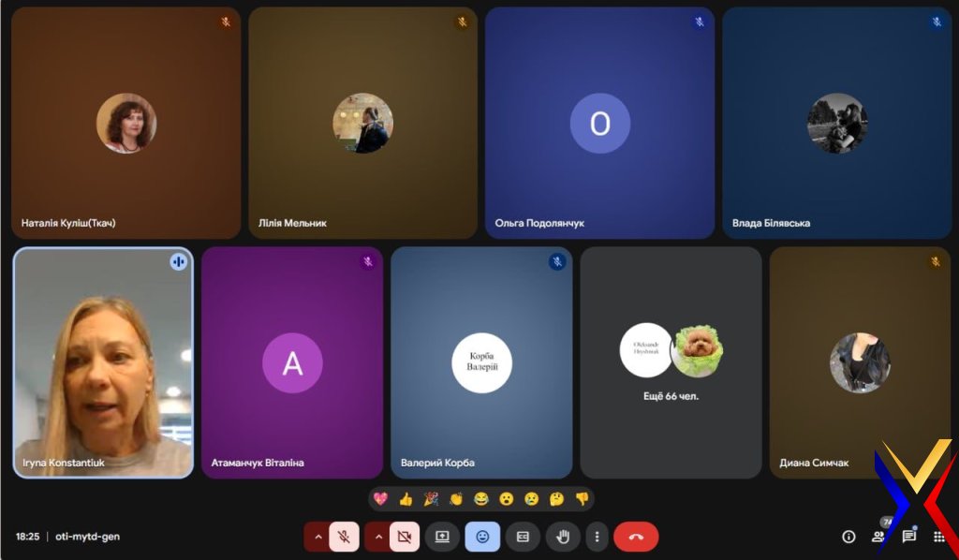Open the activities grid icon
The height and width of the screenshot is (560, 959).
click(x=938, y=537)
